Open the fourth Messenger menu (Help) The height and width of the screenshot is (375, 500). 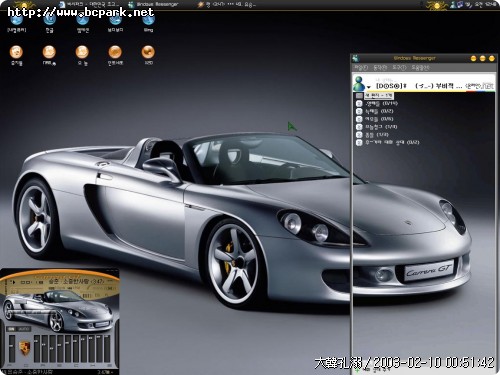click(x=420, y=68)
